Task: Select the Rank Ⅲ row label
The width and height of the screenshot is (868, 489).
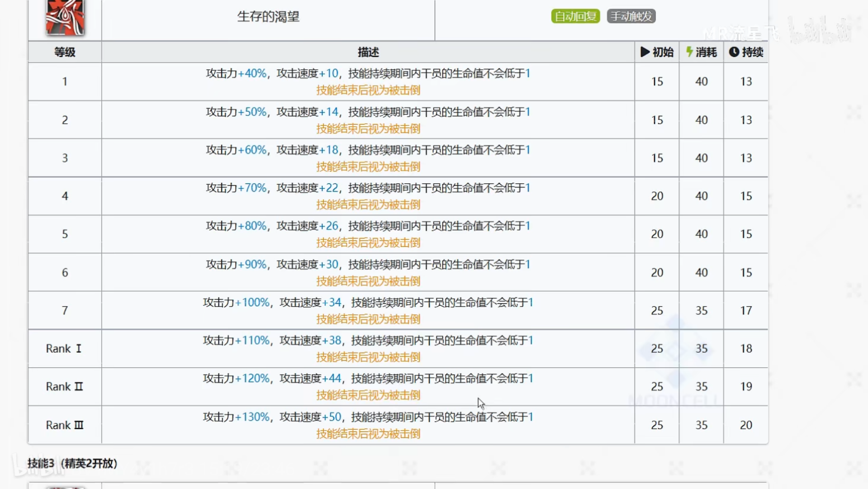Action: [65, 425]
